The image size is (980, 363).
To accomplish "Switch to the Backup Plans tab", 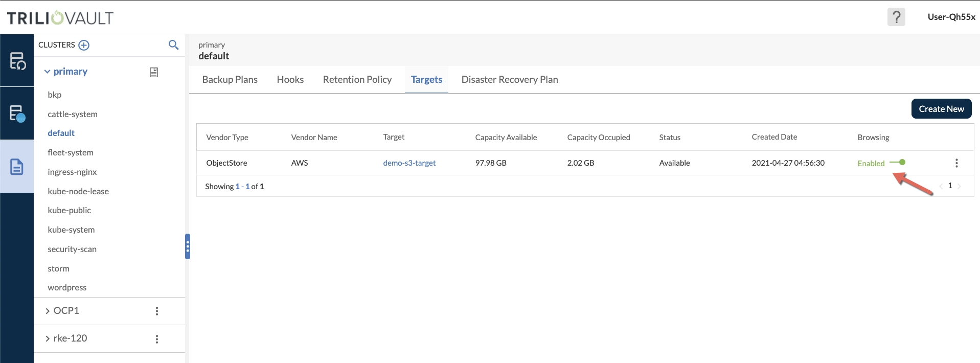I will click(230, 80).
